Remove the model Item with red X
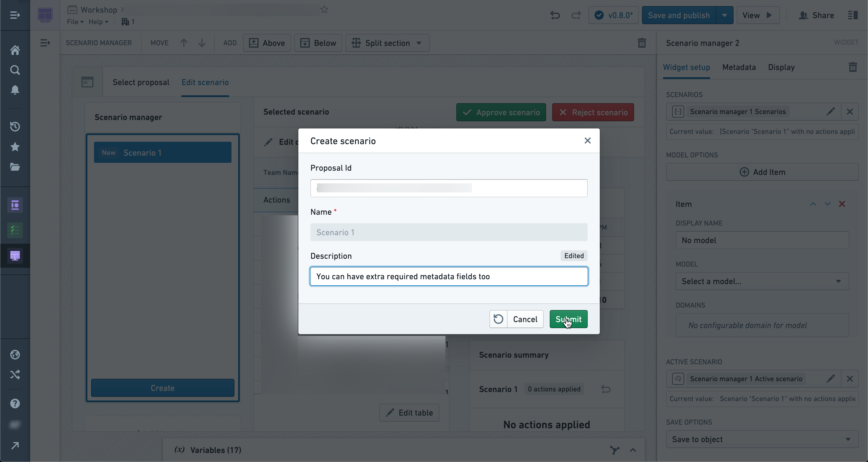The image size is (868, 462). tap(842, 204)
